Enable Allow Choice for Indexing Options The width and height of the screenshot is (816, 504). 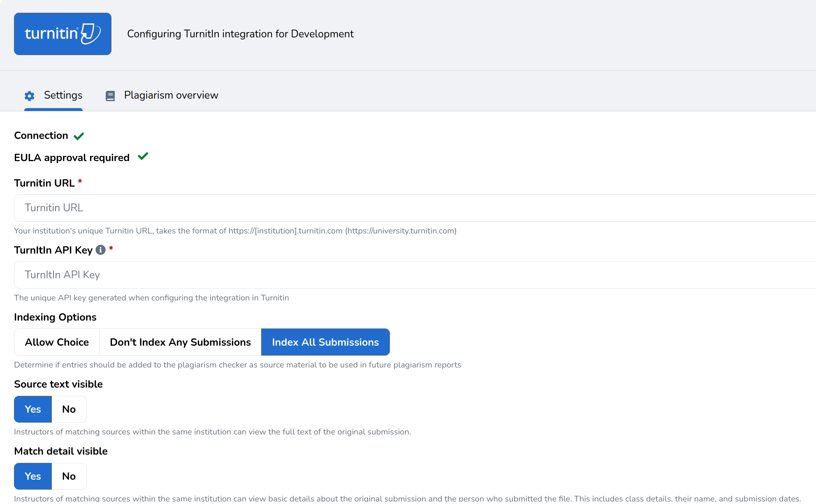[56, 342]
